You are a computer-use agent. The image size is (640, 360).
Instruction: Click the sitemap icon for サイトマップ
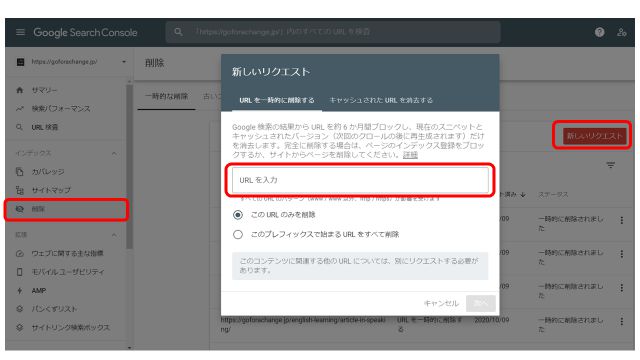click(x=20, y=190)
